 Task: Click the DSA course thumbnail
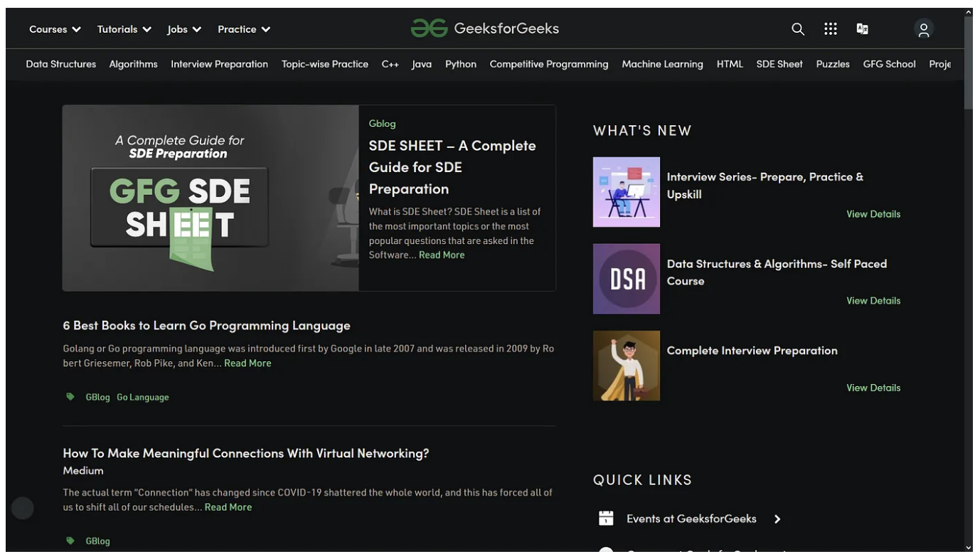[627, 279]
